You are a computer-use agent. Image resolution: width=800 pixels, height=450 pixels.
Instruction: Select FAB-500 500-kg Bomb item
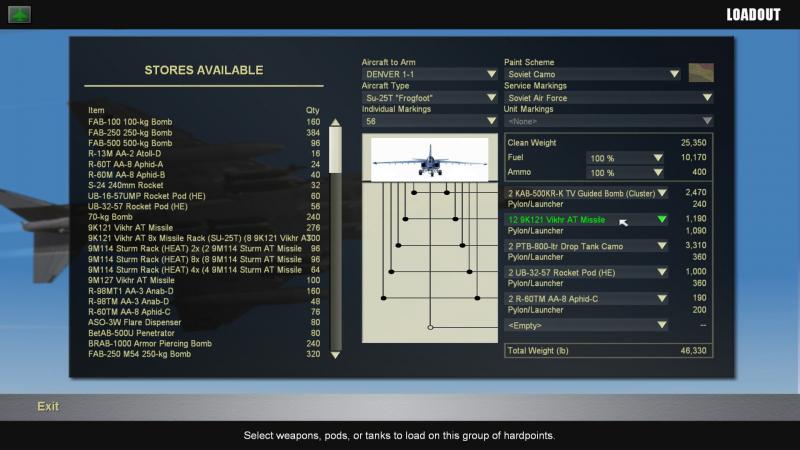point(204,143)
